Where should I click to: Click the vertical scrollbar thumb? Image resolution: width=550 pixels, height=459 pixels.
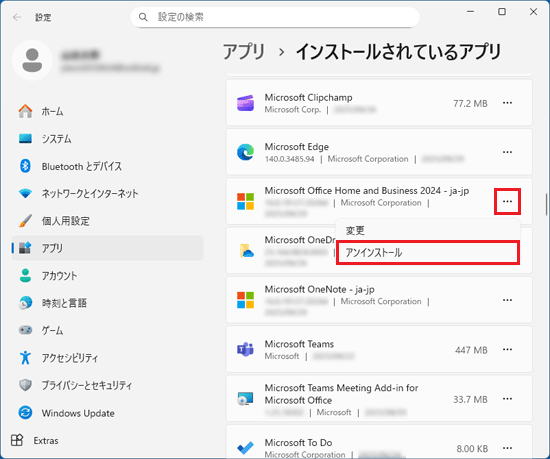click(546, 204)
